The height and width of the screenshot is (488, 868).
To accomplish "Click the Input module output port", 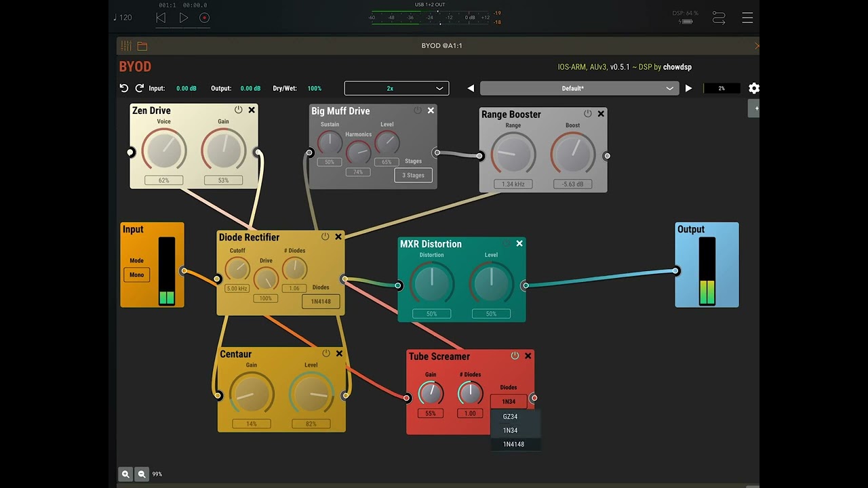I will click(x=184, y=271).
